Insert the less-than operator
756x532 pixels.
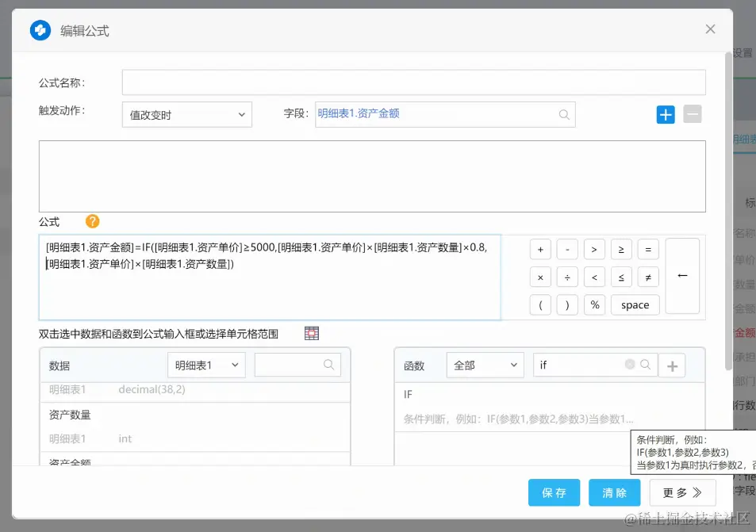click(x=594, y=277)
